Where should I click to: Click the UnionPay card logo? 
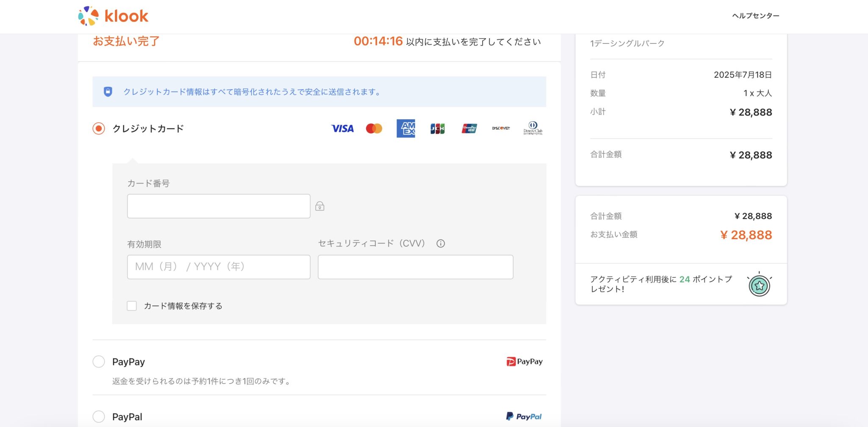[469, 128]
